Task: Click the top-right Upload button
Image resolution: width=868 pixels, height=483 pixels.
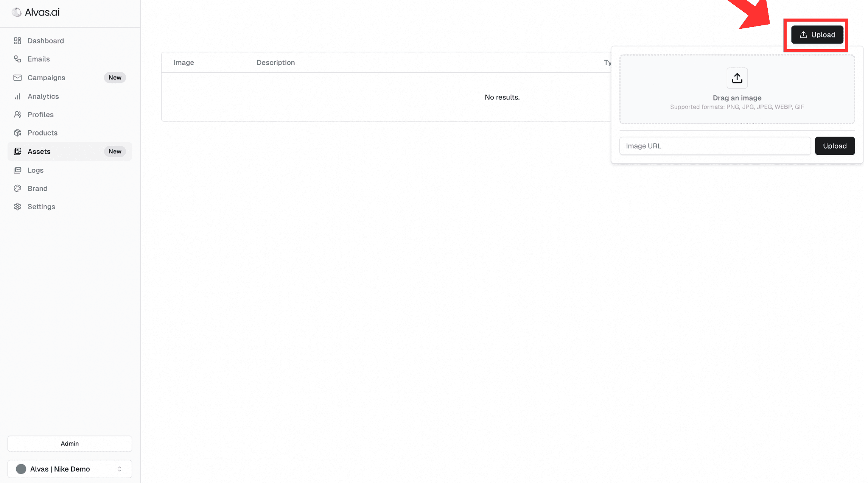Action: tap(817, 35)
